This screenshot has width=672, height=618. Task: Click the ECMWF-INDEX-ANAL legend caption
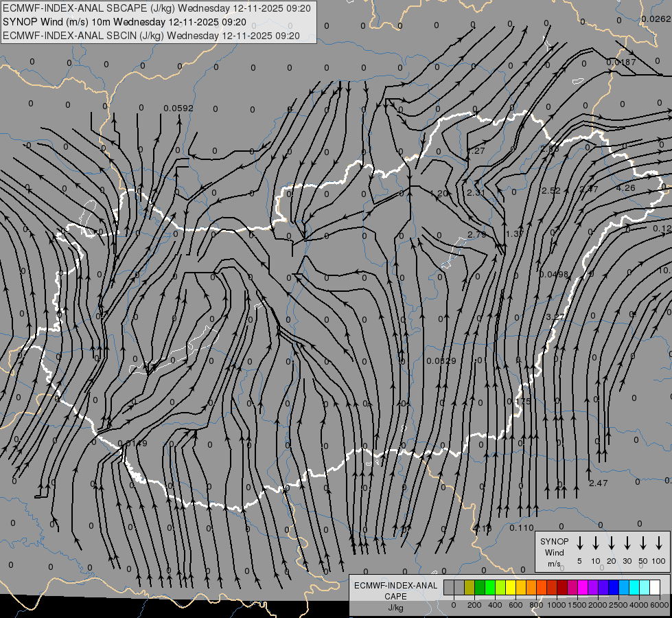(x=395, y=586)
